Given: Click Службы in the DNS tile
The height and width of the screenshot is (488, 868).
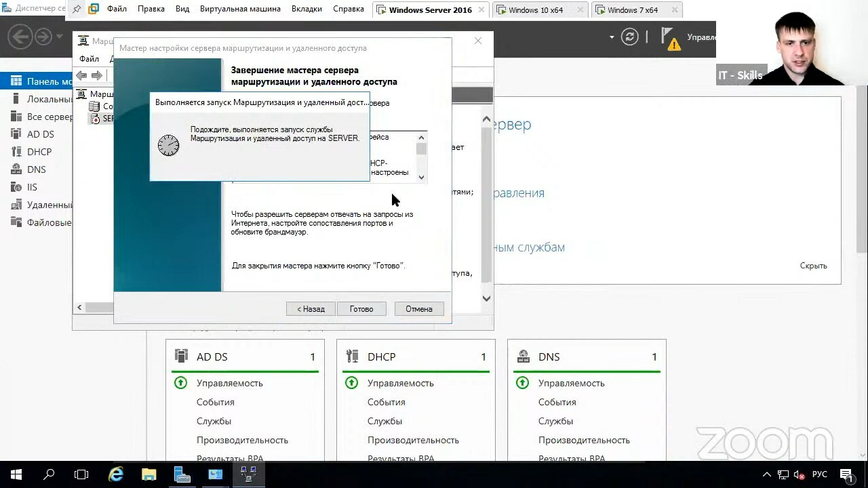Looking at the screenshot, I should (x=555, y=421).
